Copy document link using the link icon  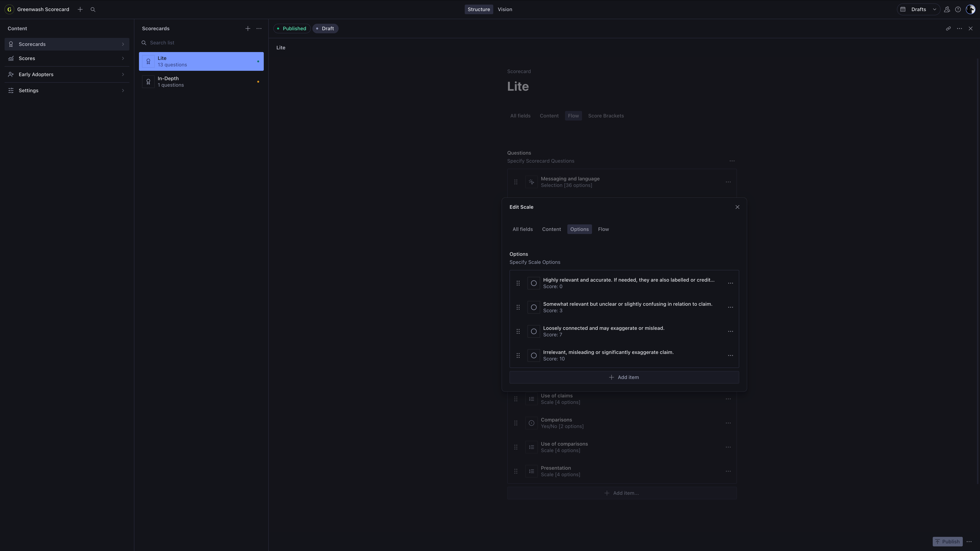click(948, 29)
